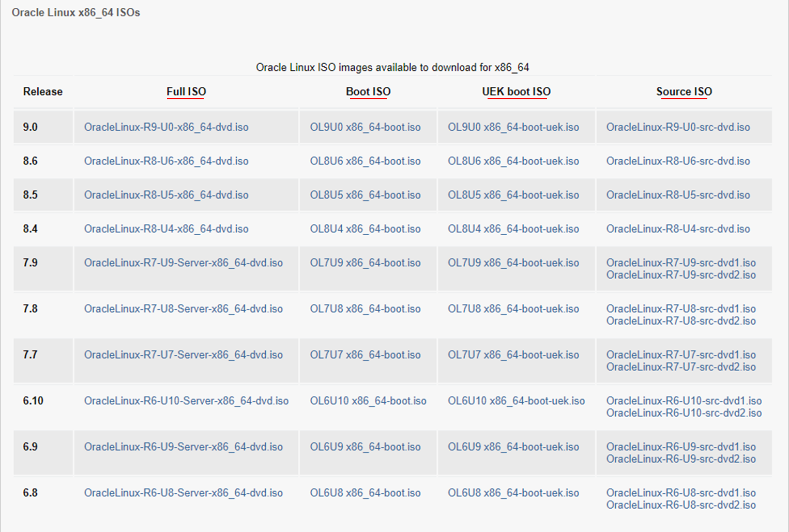Click the Oracle Linux x86_64 ISOs heading
The image size is (789, 532).
click(x=76, y=12)
